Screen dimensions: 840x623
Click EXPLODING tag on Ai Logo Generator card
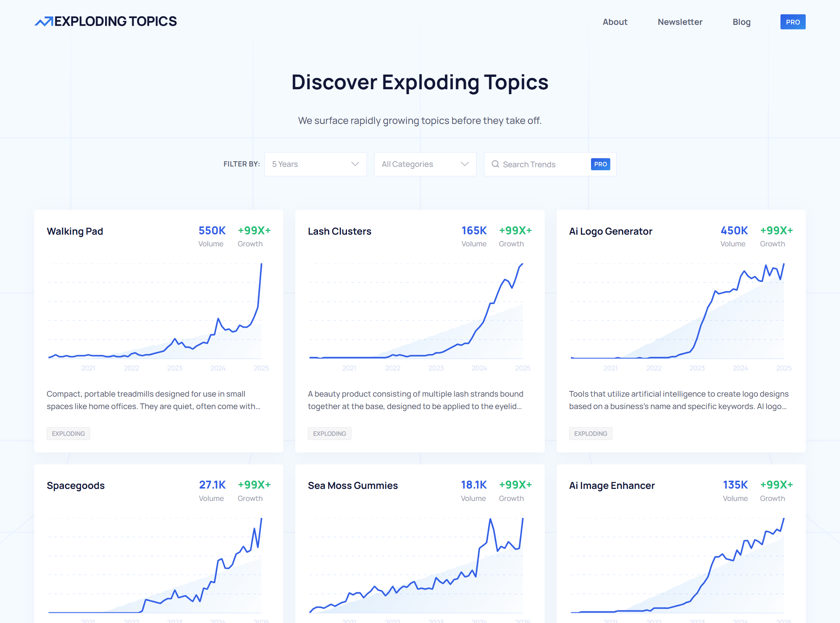click(x=590, y=433)
